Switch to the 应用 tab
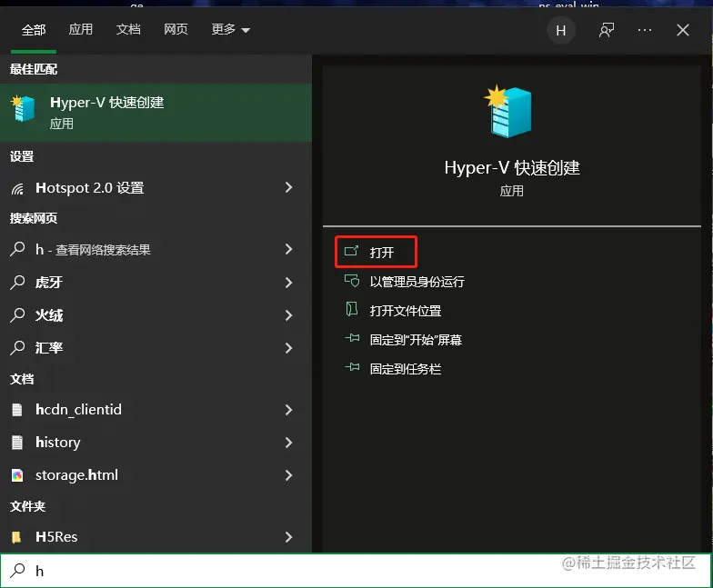 click(80, 29)
